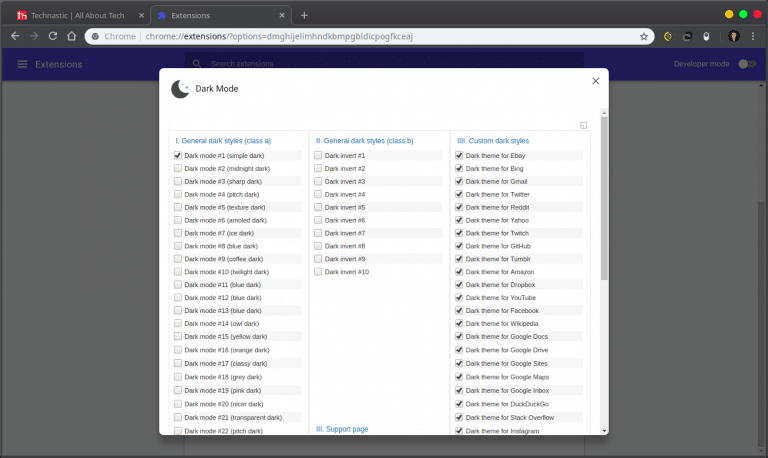Viewport: 768px width, 458px height.
Task: Toggle Developer mode switch
Action: tap(747, 64)
